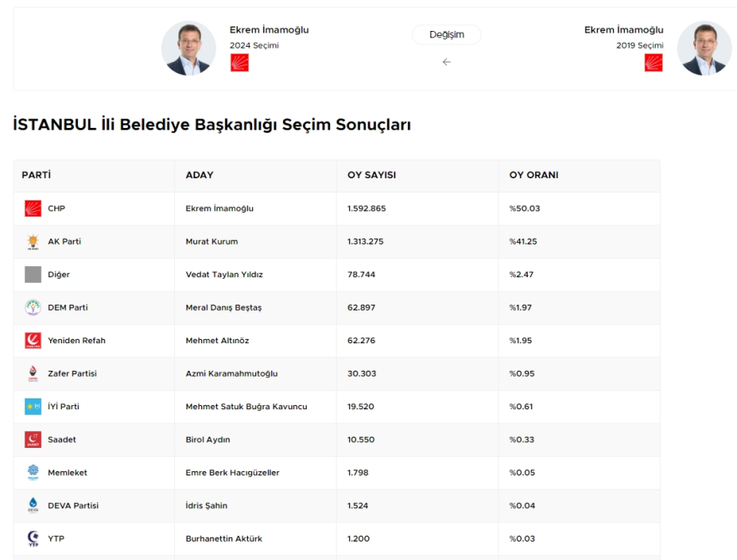Click the İYİ Parti blue sun logo
The width and height of the screenshot is (737, 560).
pyautogui.click(x=33, y=406)
